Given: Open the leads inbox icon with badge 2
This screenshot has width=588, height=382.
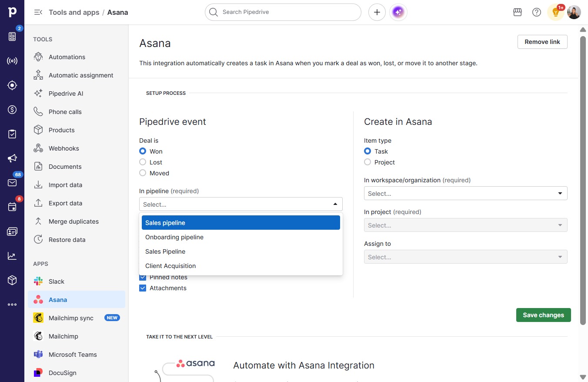Looking at the screenshot, I should [12, 37].
